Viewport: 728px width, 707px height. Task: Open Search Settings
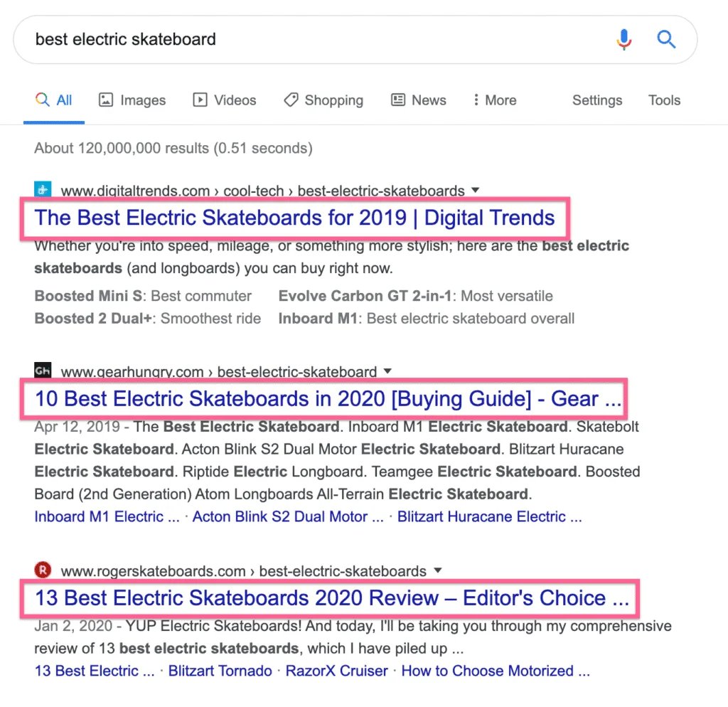pos(597,100)
